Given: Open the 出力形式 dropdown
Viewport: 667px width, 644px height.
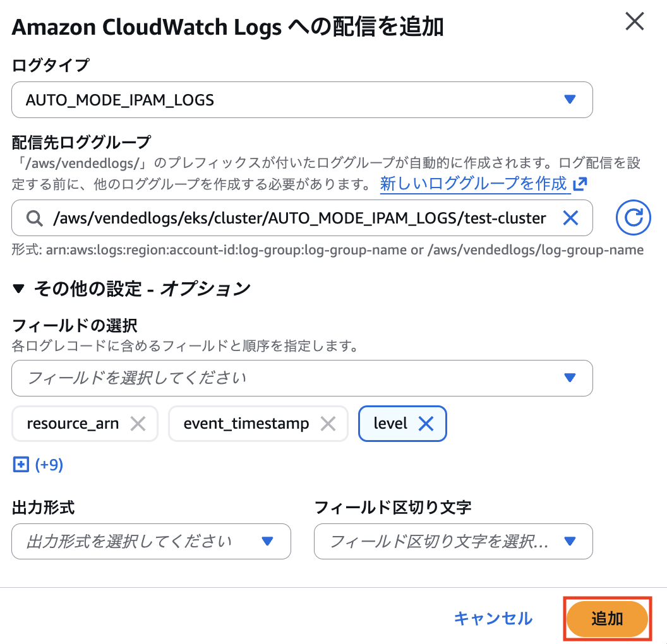Looking at the screenshot, I should click(x=151, y=541).
